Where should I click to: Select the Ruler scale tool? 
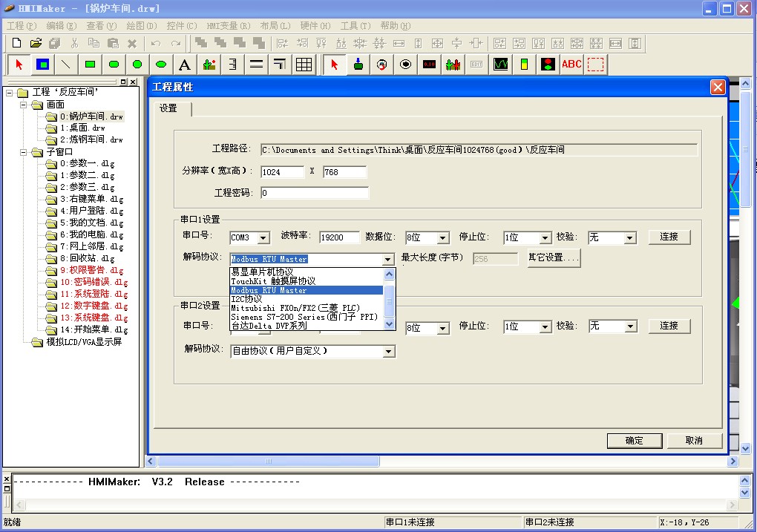click(232, 65)
